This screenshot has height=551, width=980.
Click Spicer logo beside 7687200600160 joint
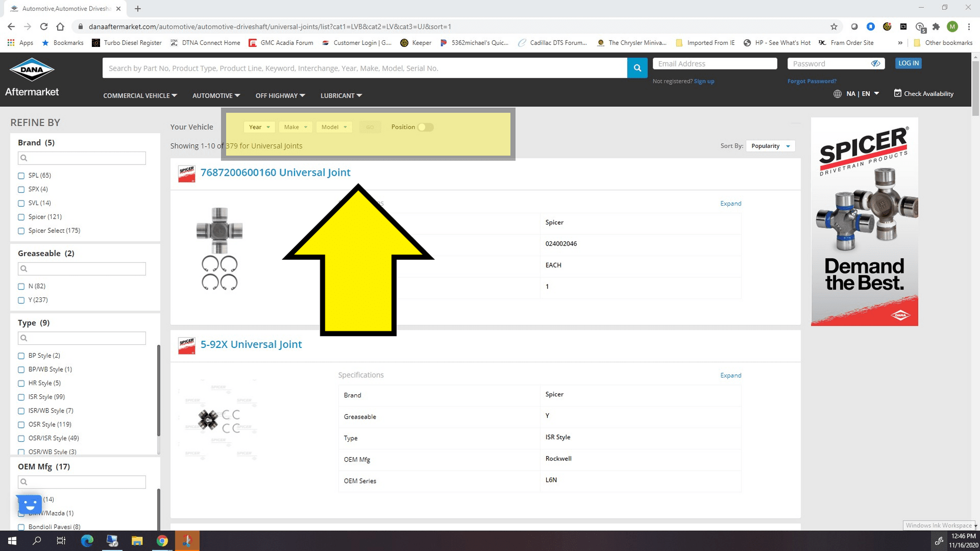tap(186, 174)
